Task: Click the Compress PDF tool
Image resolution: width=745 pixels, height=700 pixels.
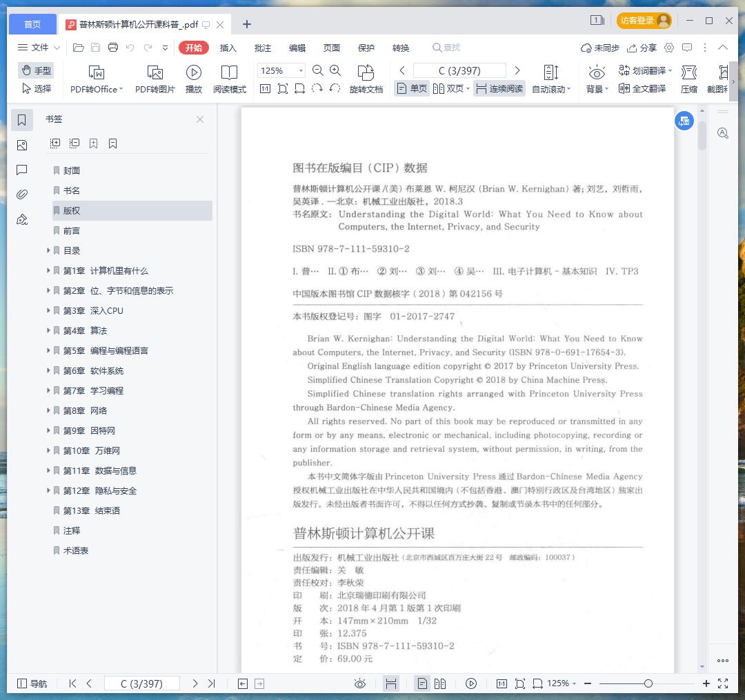Action: (689, 79)
